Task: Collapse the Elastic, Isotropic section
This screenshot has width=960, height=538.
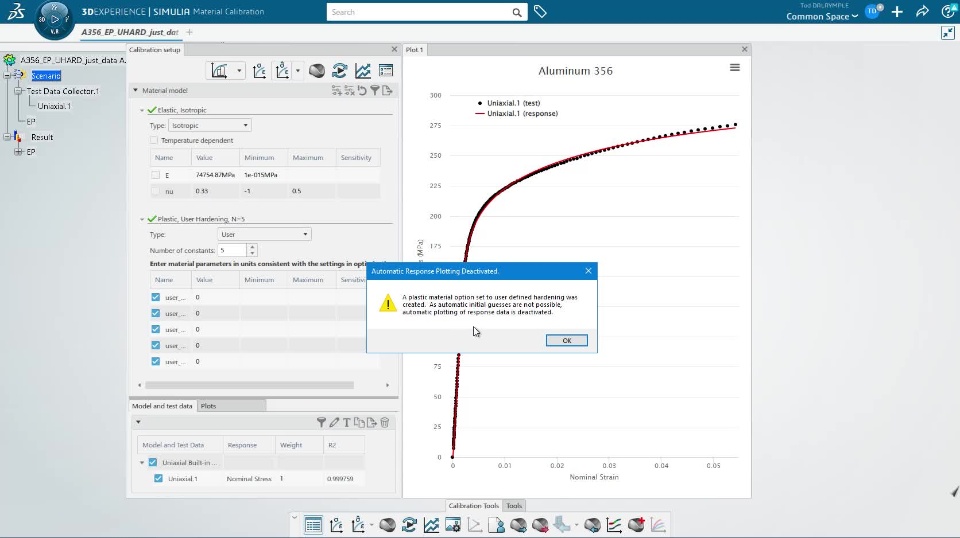Action: (x=142, y=110)
